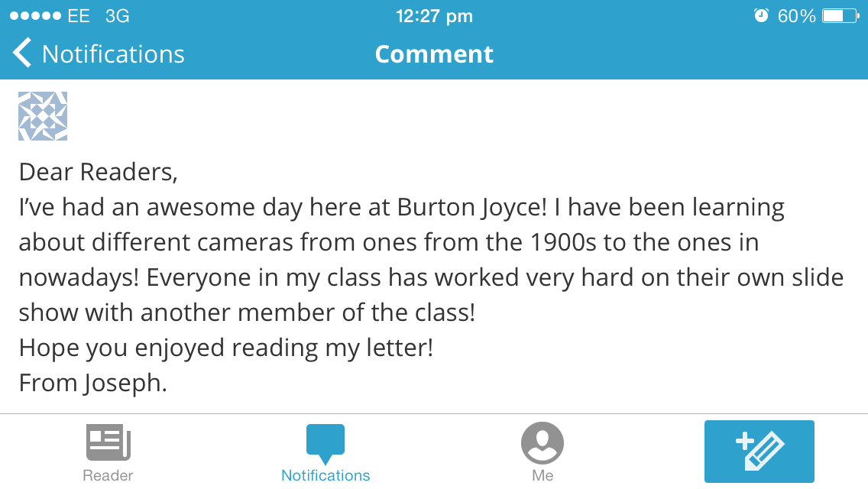Open the Reader newspaper icon
Viewport: 868px width, 489px height.
coord(108,443)
